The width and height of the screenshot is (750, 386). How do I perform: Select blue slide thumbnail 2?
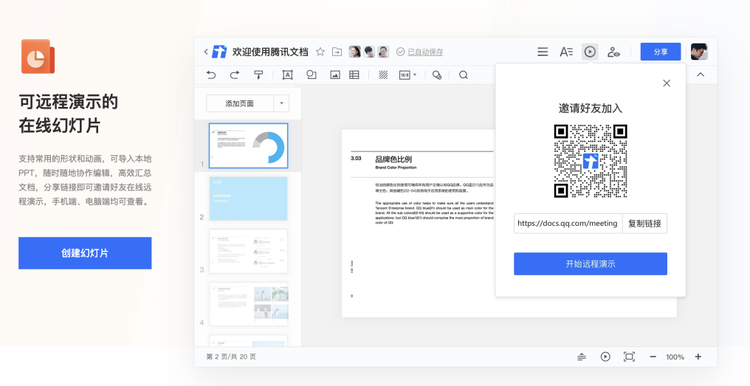pos(248,199)
